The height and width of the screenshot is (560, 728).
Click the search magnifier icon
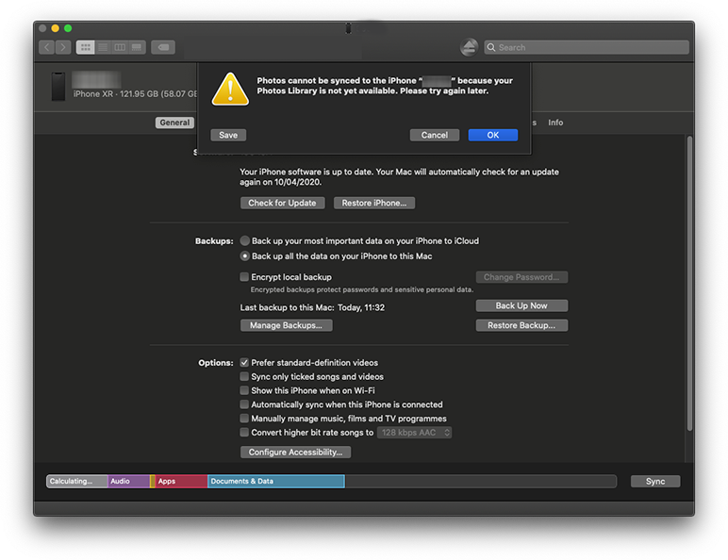pyautogui.click(x=491, y=47)
